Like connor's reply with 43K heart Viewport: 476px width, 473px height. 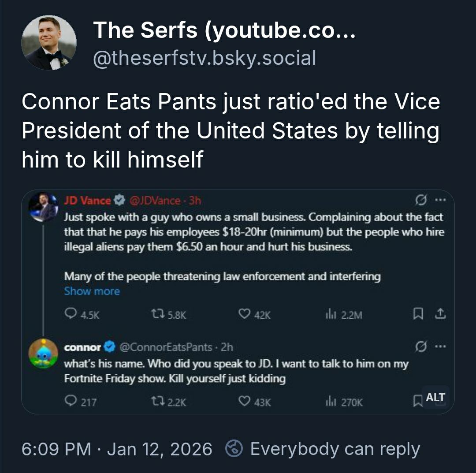point(244,402)
